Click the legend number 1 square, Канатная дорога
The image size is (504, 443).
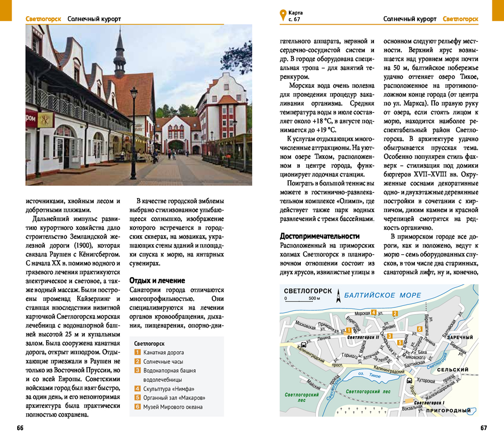(x=137, y=353)
